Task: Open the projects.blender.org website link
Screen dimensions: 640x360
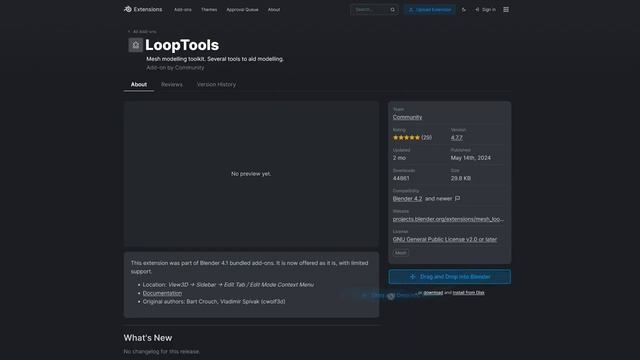Action: [448, 219]
